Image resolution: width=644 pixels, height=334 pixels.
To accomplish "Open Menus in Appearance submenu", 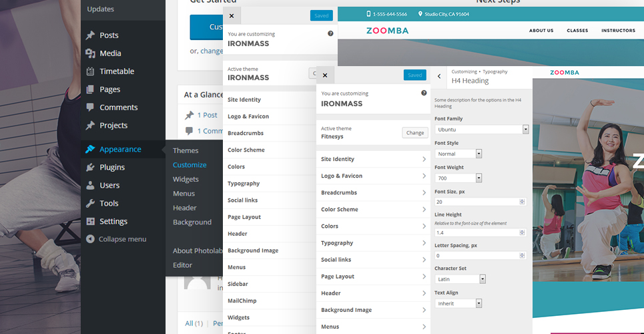I will (184, 194).
